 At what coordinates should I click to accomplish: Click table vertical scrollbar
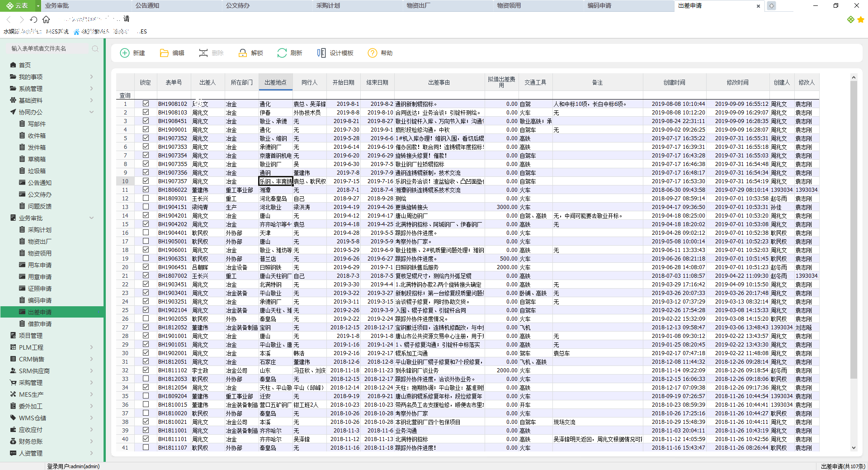click(x=854, y=231)
